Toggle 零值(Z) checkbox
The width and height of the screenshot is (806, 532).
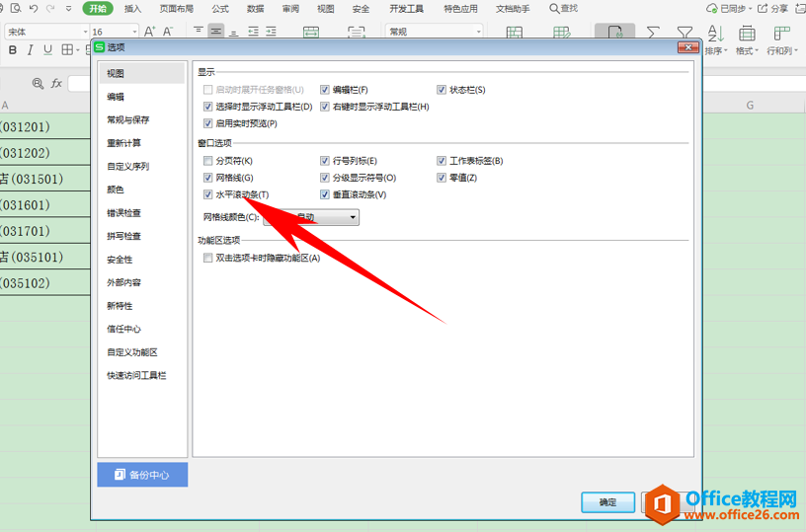[x=442, y=178]
